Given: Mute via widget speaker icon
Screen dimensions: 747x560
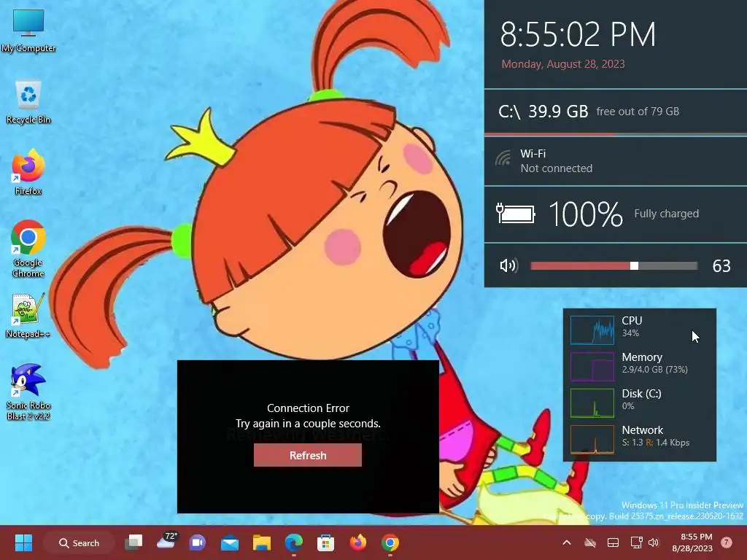Looking at the screenshot, I should pyautogui.click(x=508, y=265).
